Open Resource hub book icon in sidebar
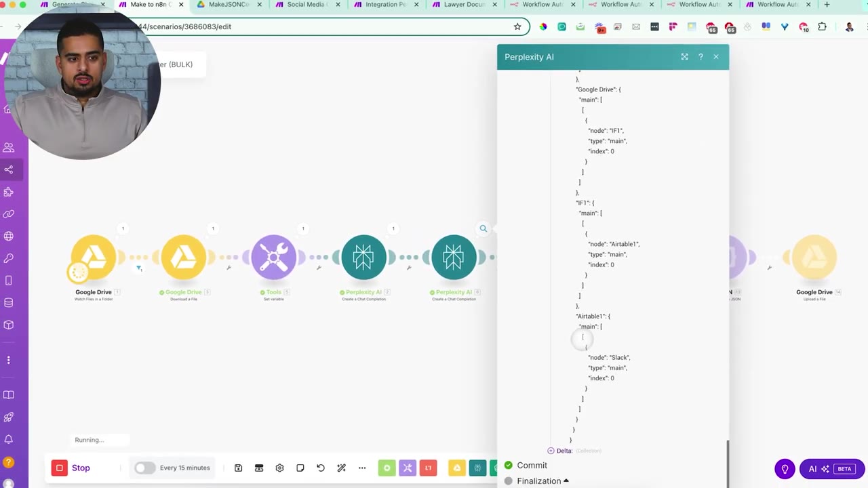 pyautogui.click(x=9, y=395)
